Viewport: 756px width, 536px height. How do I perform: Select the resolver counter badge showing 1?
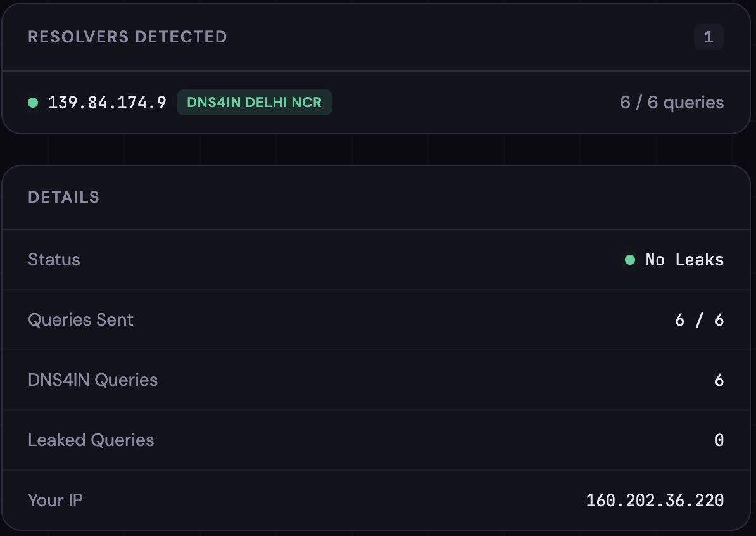tap(709, 37)
